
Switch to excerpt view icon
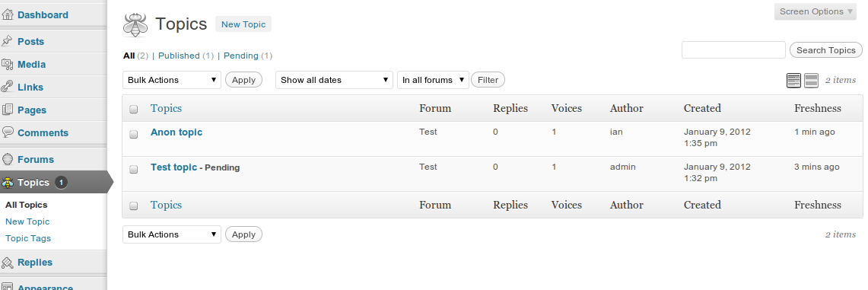click(x=811, y=80)
